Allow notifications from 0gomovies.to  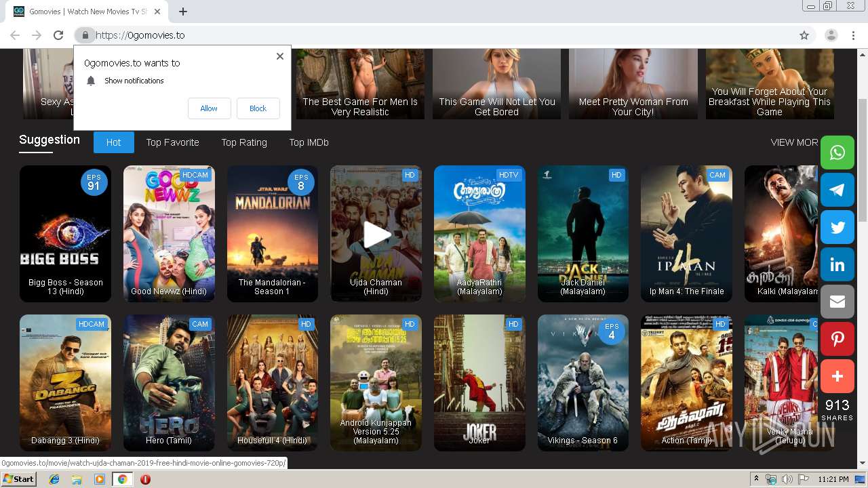[x=209, y=108]
